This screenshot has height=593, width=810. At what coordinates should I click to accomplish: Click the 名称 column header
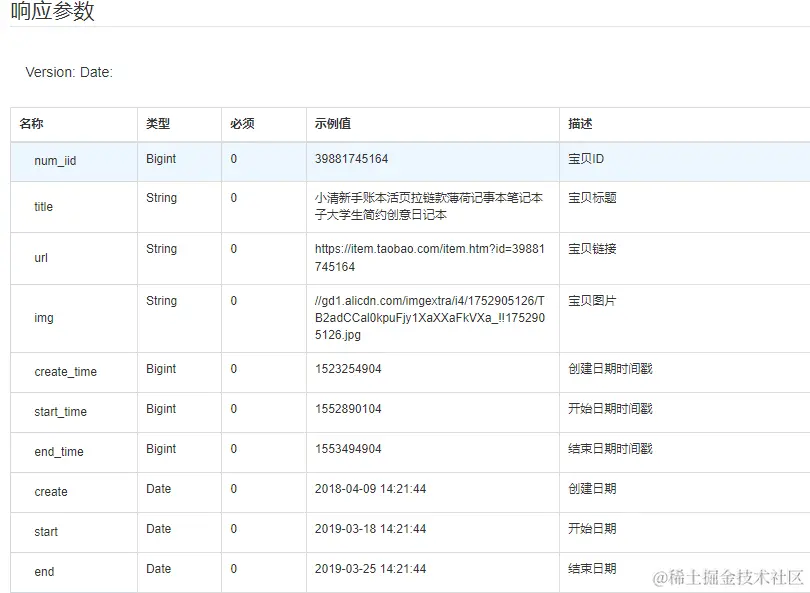(x=32, y=123)
